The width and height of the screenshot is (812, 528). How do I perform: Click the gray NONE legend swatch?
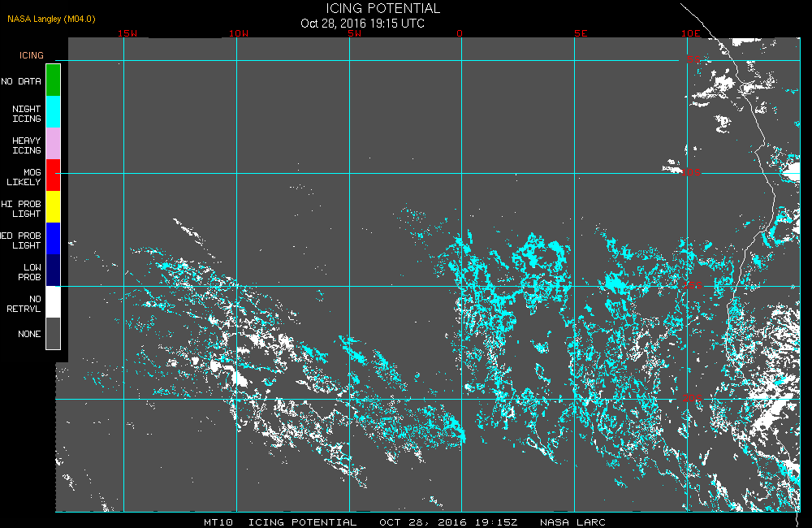[54, 333]
